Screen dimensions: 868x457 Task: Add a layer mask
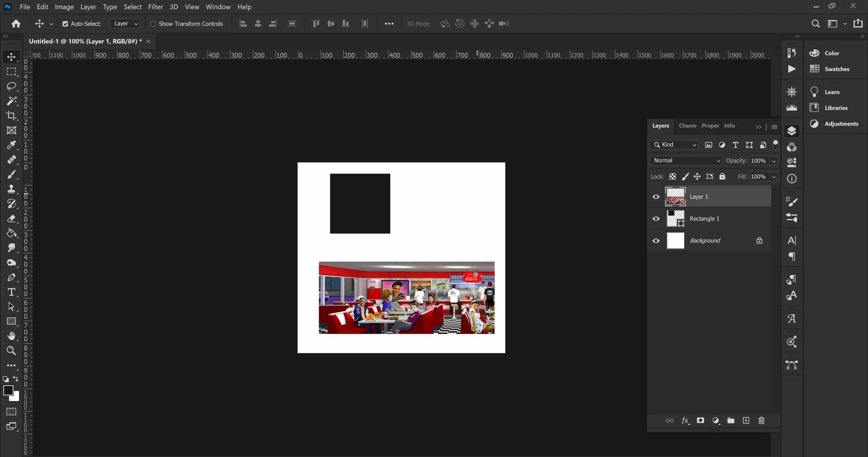(x=700, y=421)
